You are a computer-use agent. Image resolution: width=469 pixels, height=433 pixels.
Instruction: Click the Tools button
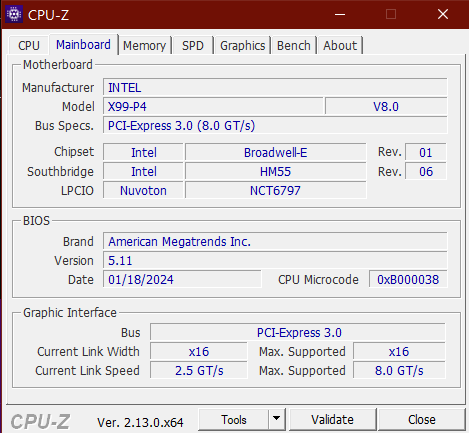coord(234,419)
